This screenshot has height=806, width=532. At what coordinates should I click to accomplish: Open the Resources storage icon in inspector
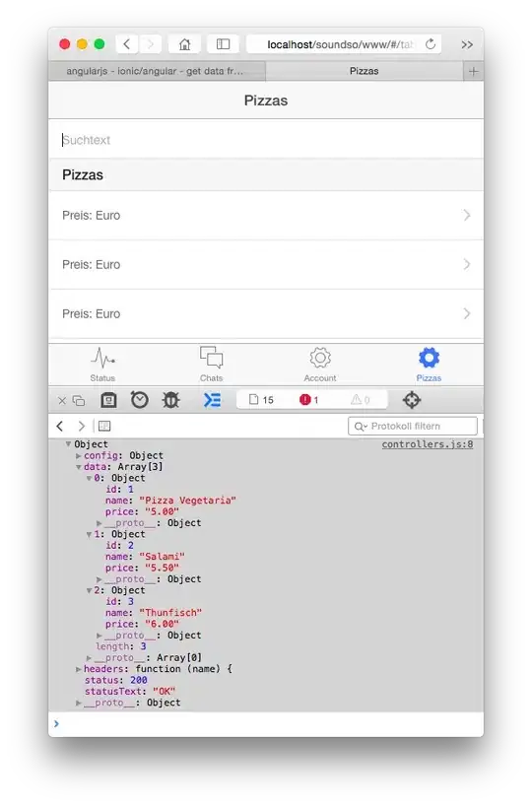coord(108,400)
